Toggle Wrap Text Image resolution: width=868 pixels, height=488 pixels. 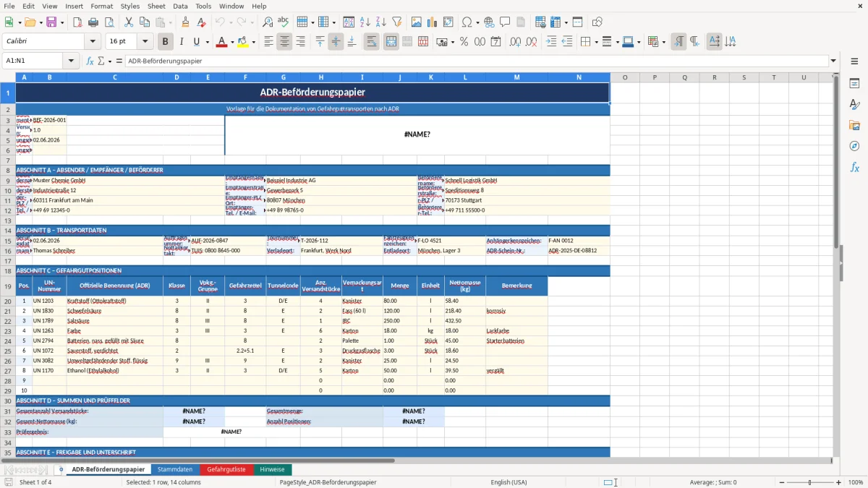(x=372, y=42)
